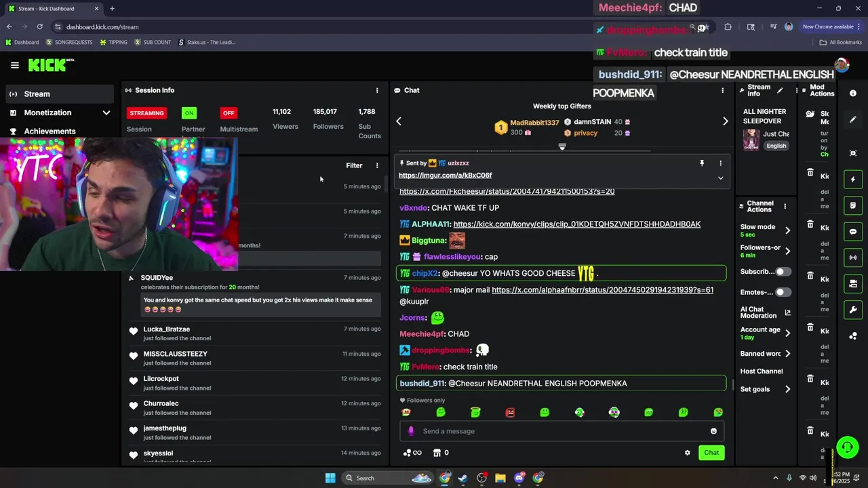Viewport: 868px width, 488px height.
Task: Toggle the Multistream OFF status badge
Action: (x=229, y=113)
